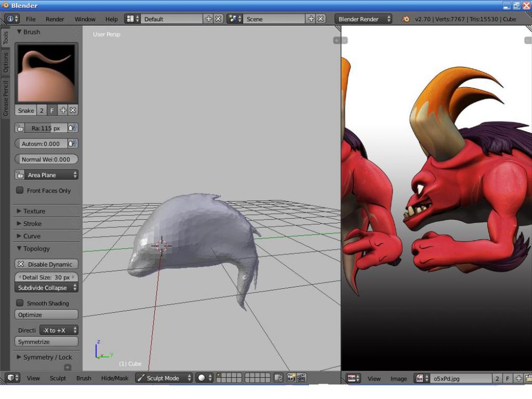The height and width of the screenshot is (399, 532).
Task: Open the 3D view editor type selector
Action: point(12,378)
